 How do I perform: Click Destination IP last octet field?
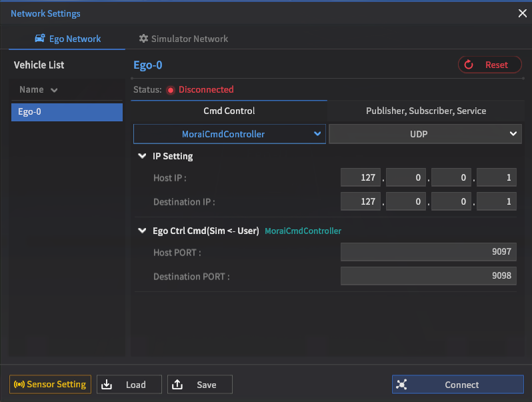pos(497,201)
